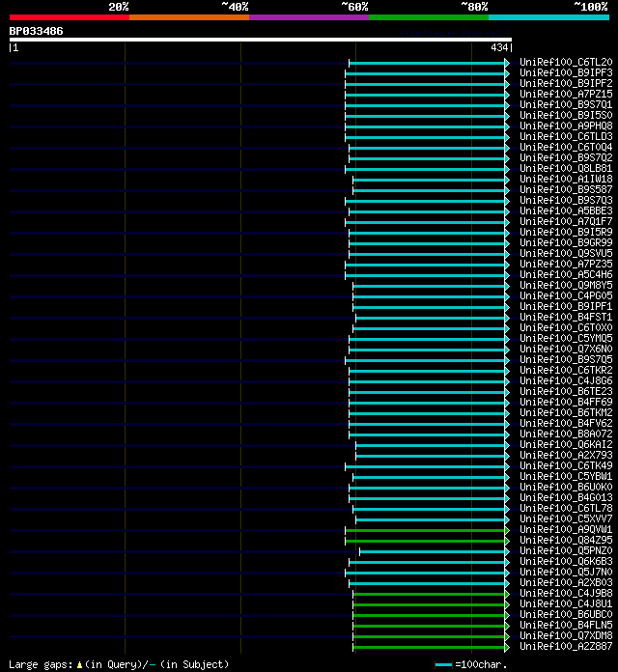Select the UniRef100_B4FV62 label
Screen dimensions: 618x672
tap(566, 424)
